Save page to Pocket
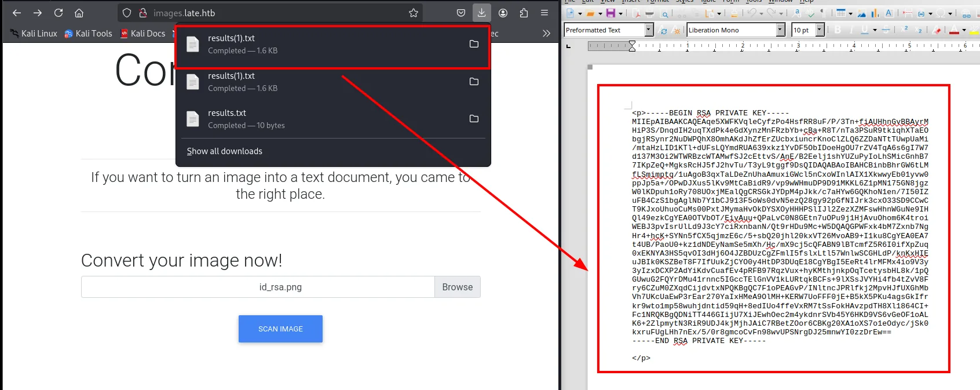980x390 pixels. (x=461, y=13)
